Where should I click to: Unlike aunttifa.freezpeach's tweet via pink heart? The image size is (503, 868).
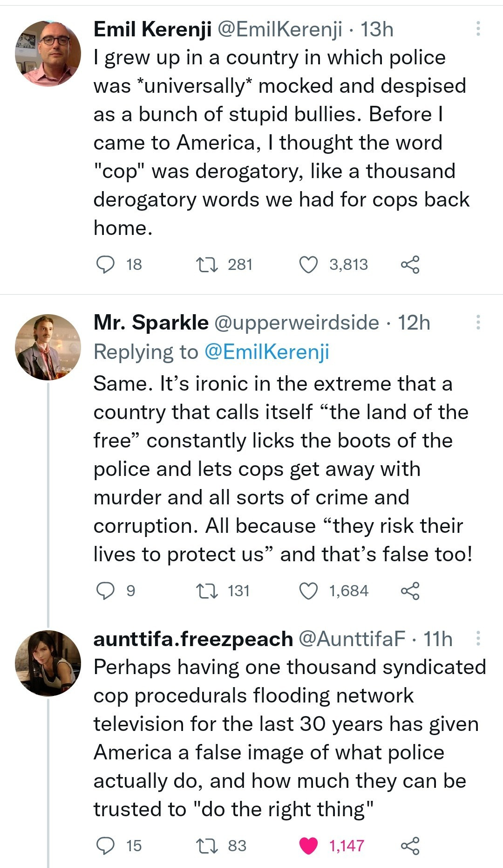pos(308,846)
